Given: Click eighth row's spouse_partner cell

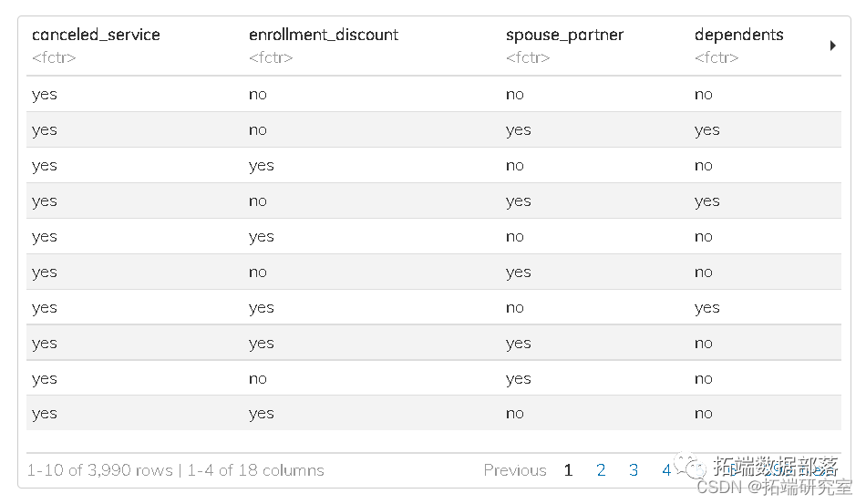Looking at the screenshot, I should [x=519, y=343].
